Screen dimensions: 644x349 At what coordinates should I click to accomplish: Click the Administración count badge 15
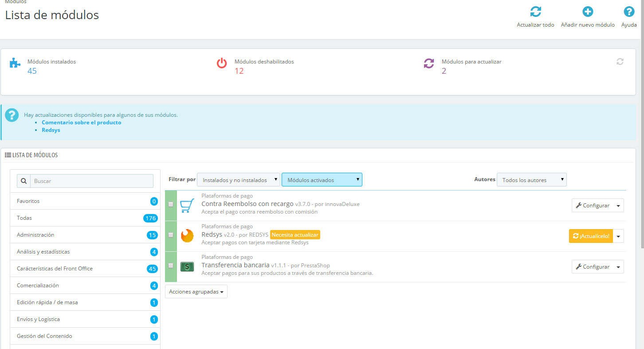[152, 235]
